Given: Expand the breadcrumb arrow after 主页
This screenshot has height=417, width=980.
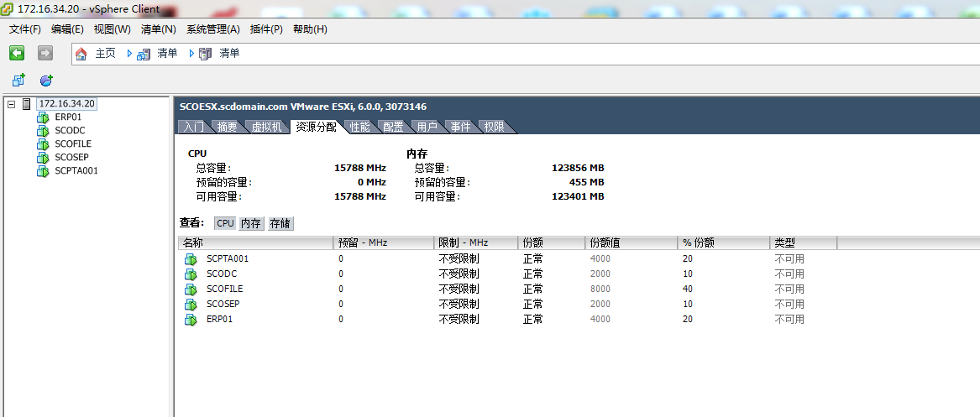Looking at the screenshot, I should pyautogui.click(x=130, y=54).
